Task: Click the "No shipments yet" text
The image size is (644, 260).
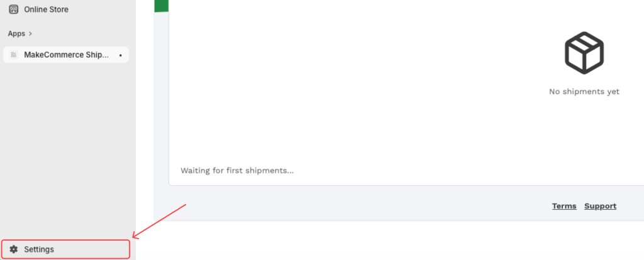Action: point(584,92)
